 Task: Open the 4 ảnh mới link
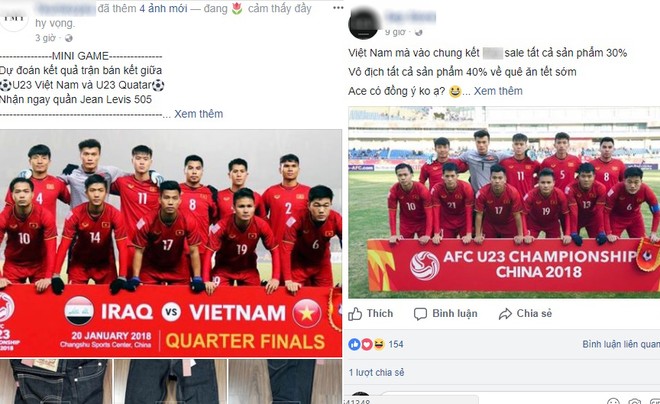163,8
